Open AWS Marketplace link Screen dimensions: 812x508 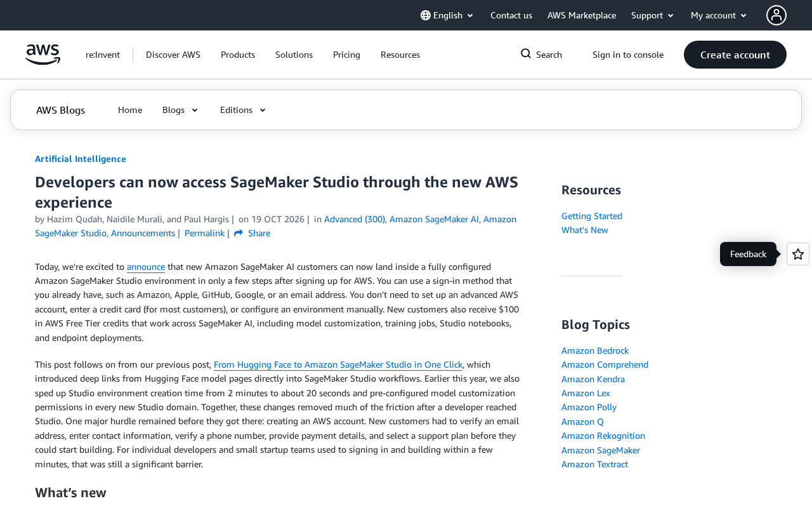(582, 15)
